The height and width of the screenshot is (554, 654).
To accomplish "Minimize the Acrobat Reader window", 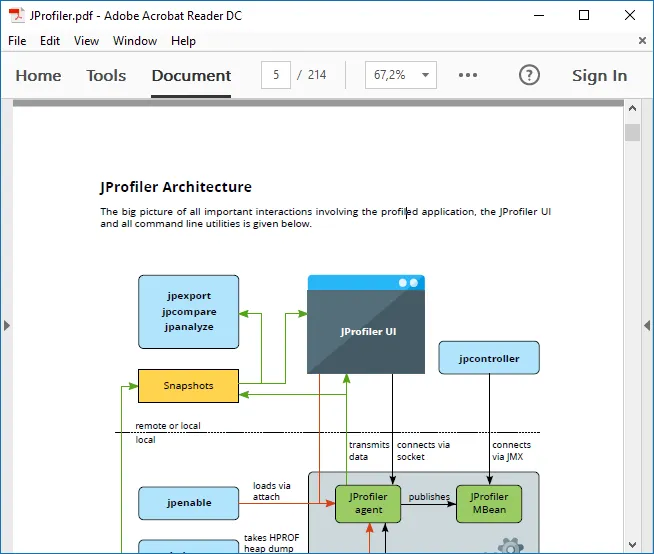I will [x=539, y=15].
